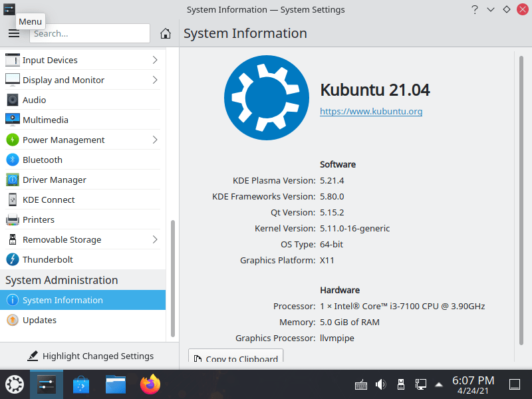This screenshot has width=532, height=399.
Task: Click the OS Type value 64-bit
Action: point(331,244)
